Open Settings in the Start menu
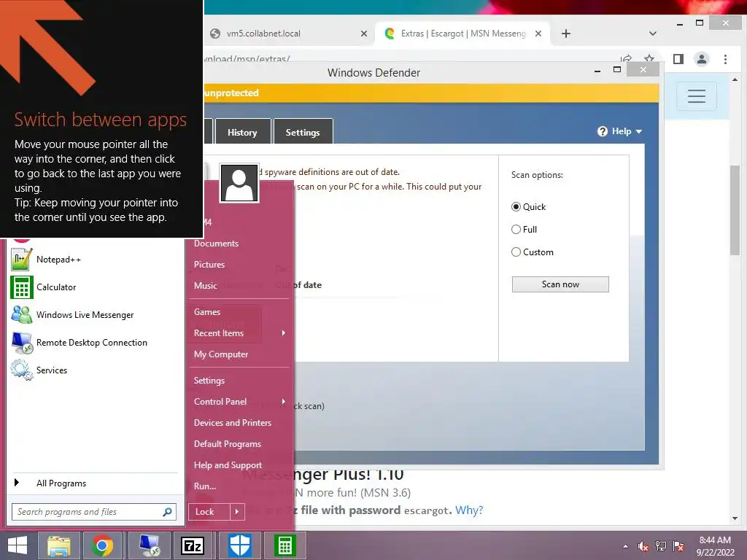747x560 pixels. click(x=209, y=381)
